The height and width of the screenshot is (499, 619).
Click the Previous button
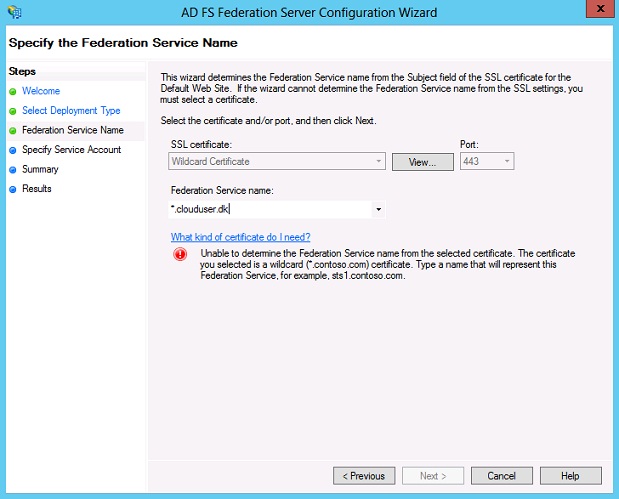pyautogui.click(x=364, y=476)
